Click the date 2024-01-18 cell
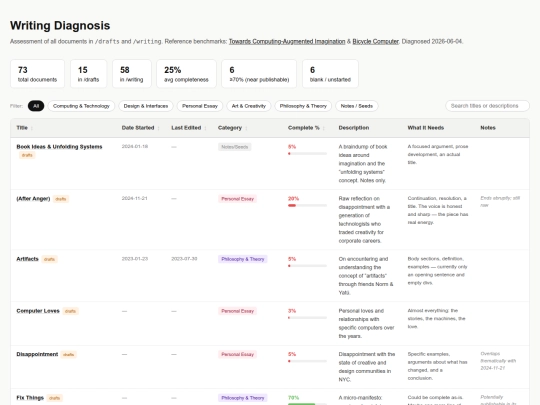 point(135,146)
